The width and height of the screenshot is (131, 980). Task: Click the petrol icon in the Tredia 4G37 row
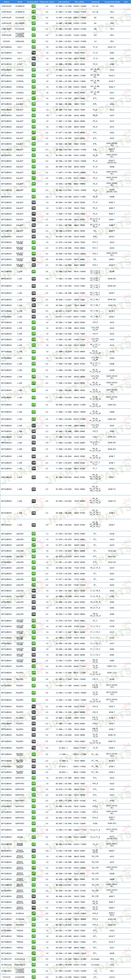click(34, 948)
